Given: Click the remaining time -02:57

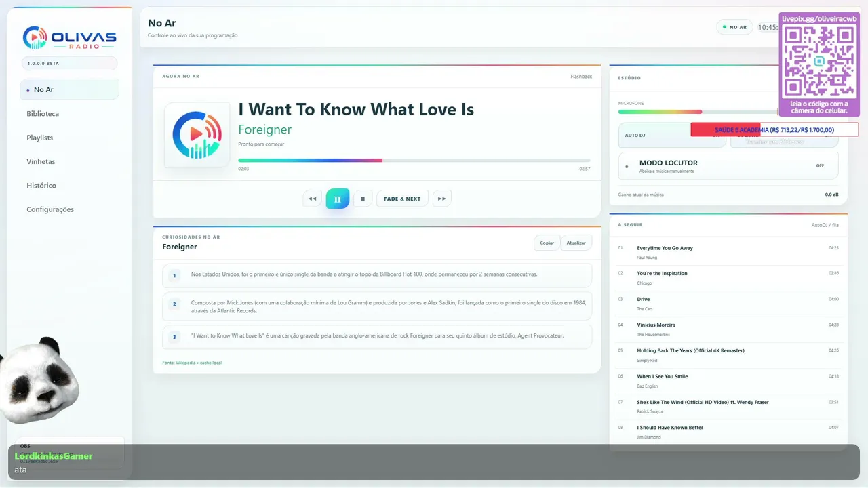Looking at the screenshot, I should [x=584, y=169].
